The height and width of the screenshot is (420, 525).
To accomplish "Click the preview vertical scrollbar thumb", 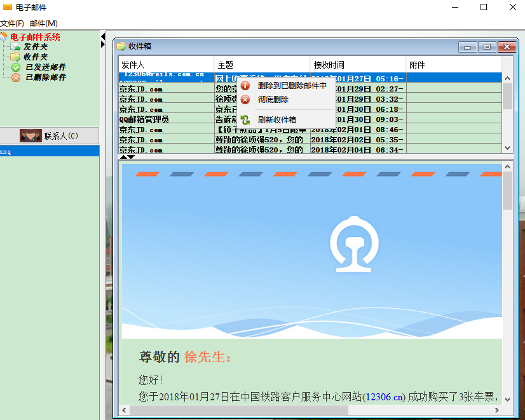I will [x=507, y=191].
